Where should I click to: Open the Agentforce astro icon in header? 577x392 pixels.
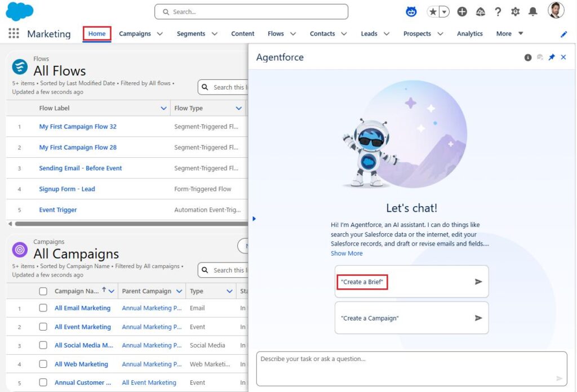411,12
